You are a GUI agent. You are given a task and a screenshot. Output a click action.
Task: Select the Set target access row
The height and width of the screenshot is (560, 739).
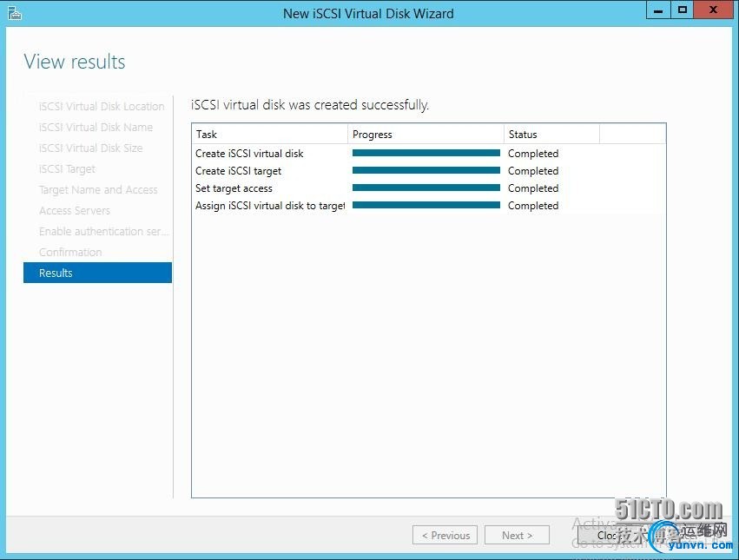coord(429,188)
